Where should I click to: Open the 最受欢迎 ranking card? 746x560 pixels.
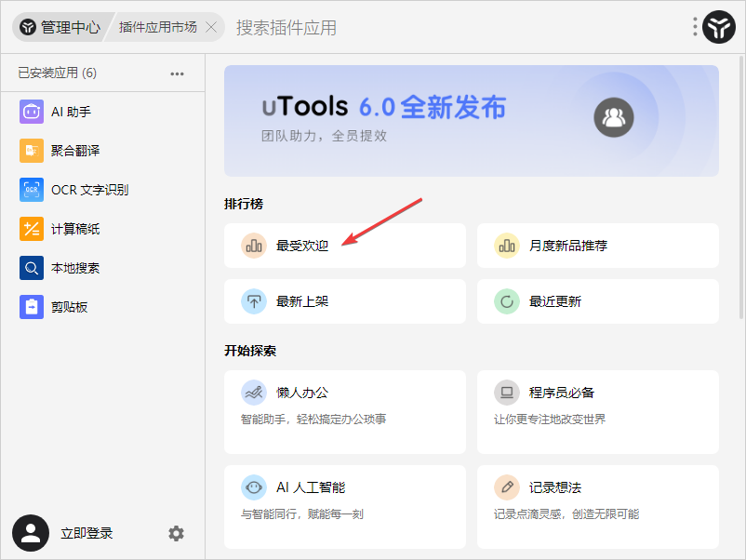tap(345, 246)
